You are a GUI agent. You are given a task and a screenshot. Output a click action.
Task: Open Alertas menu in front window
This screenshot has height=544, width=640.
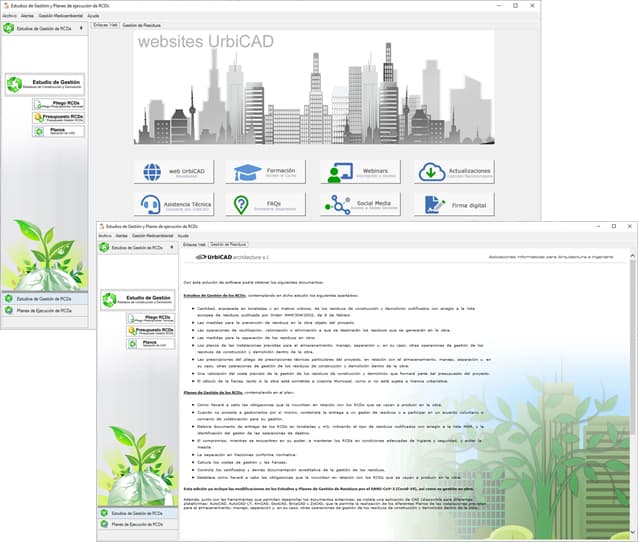[121, 236]
